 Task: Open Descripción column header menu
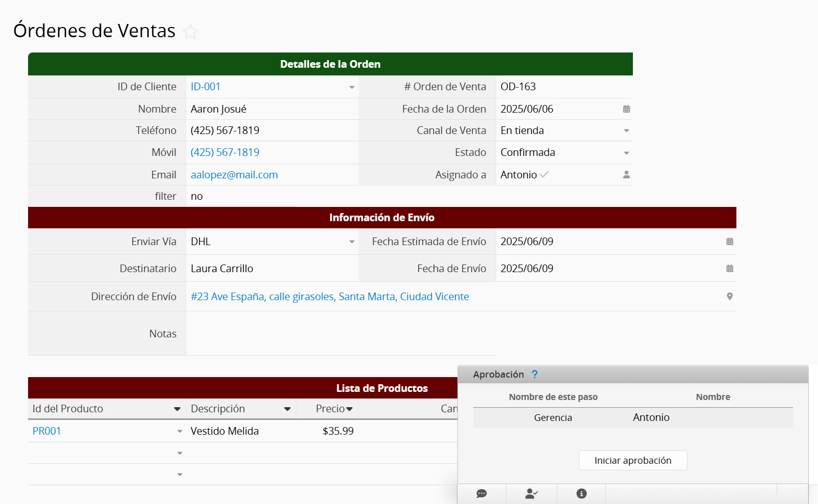pyautogui.click(x=287, y=409)
